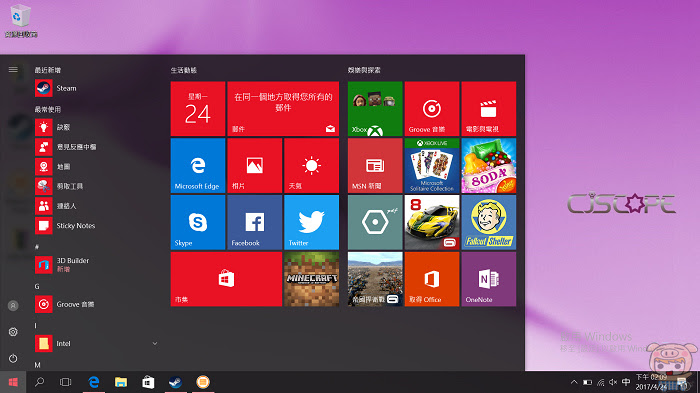Expand the Intel folder chevron
This screenshot has height=393, width=700.
(x=154, y=343)
